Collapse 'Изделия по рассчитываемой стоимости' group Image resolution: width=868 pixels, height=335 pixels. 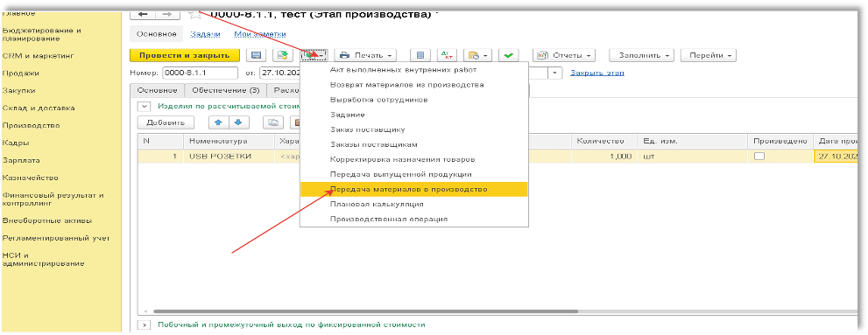pos(144,106)
